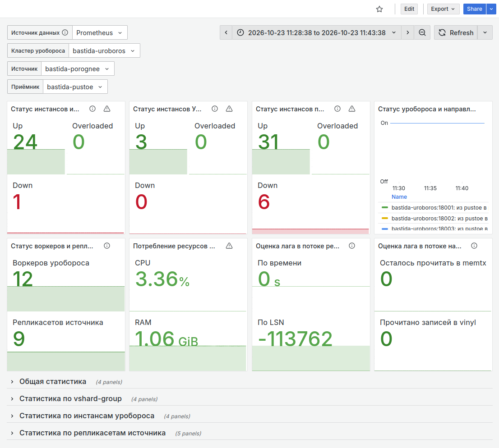
Task: Click warning icon on Статус инстансов У... panel
Action: [229, 109]
